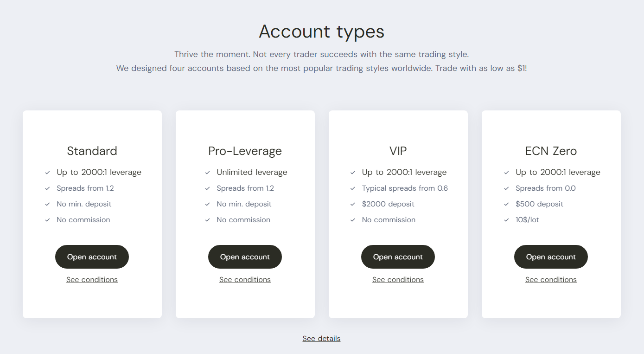Click checkmark next to $500 deposit
The height and width of the screenshot is (354, 644).
(x=506, y=204)
